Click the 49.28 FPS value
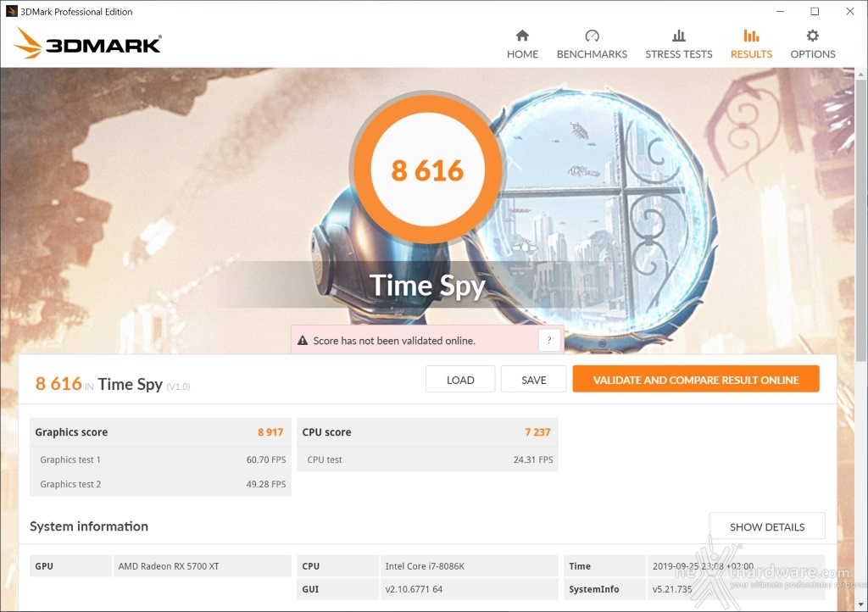 pos(266,484)
